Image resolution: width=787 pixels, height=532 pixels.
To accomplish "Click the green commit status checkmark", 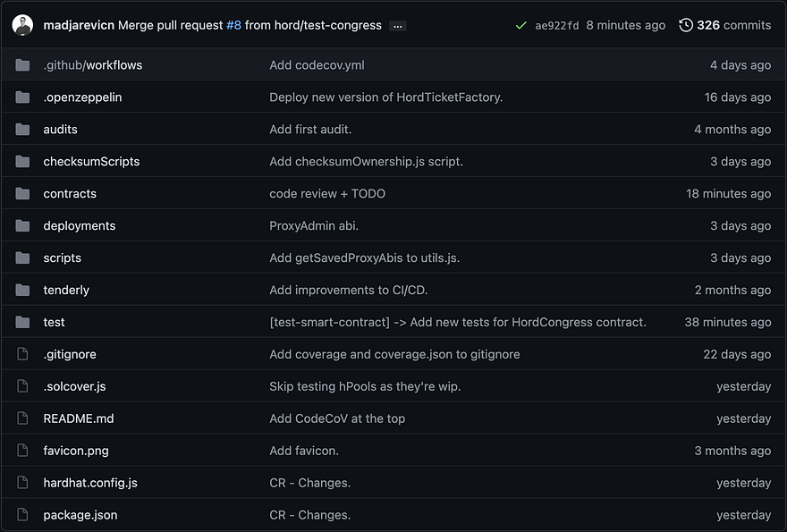I will click(x=521, y=25).
